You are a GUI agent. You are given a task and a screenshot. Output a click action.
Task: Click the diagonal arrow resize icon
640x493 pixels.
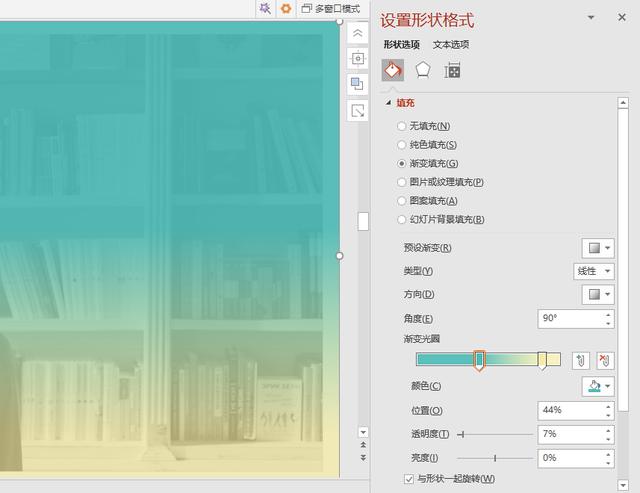point(358,111)
